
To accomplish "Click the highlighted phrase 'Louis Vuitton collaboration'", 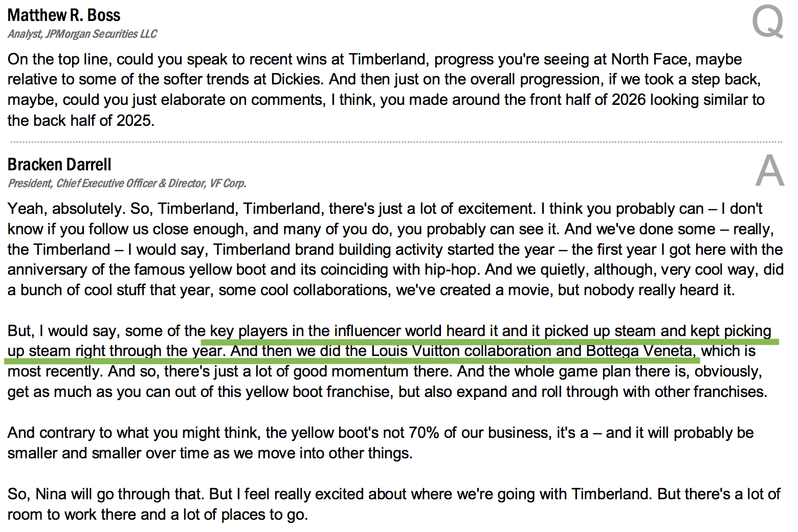I will click(x=462, y=351).
